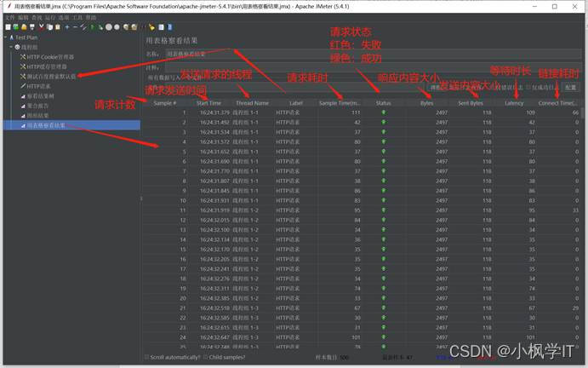Collapse the Test Plan tree node arrow

(x=6, y=37)
